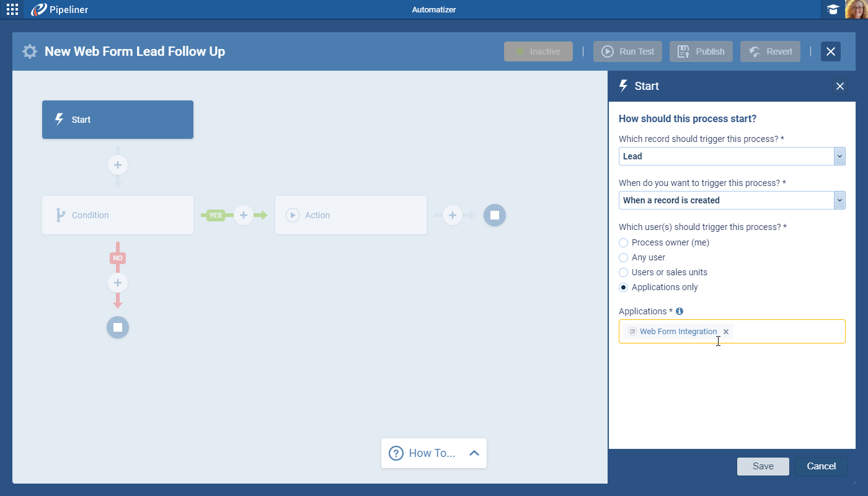868x496 pixels.
Task: Select Users or sales units option
Action: [622, 272]
